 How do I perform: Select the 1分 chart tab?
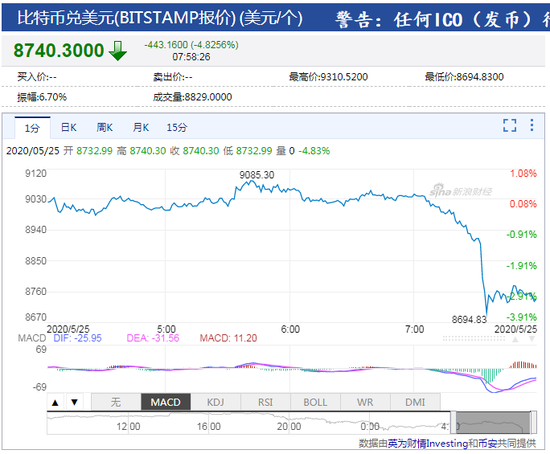[x=32, y=128]
